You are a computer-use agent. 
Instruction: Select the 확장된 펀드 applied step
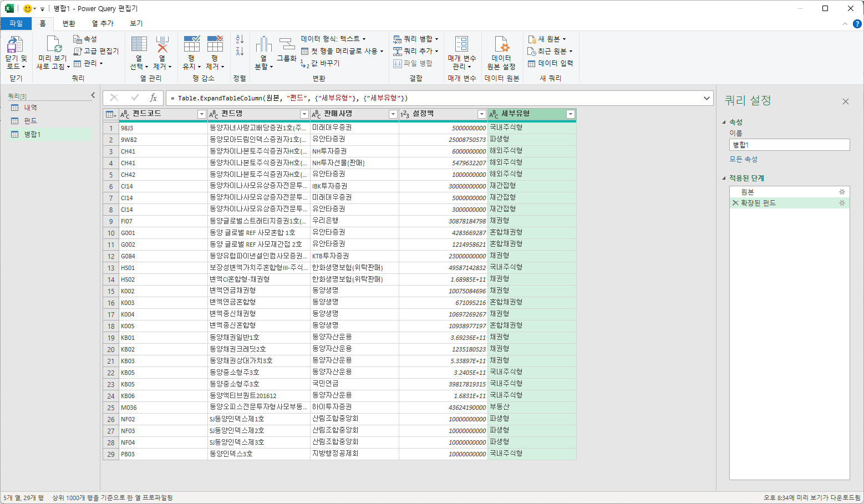pos(789,203)
